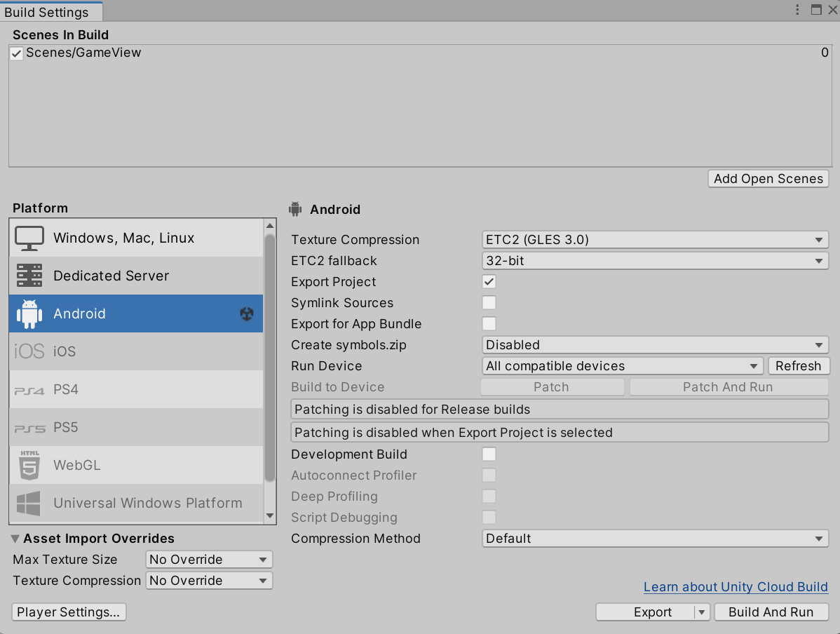
Task: Open the window options kebab menu
Action: point(797,10)
